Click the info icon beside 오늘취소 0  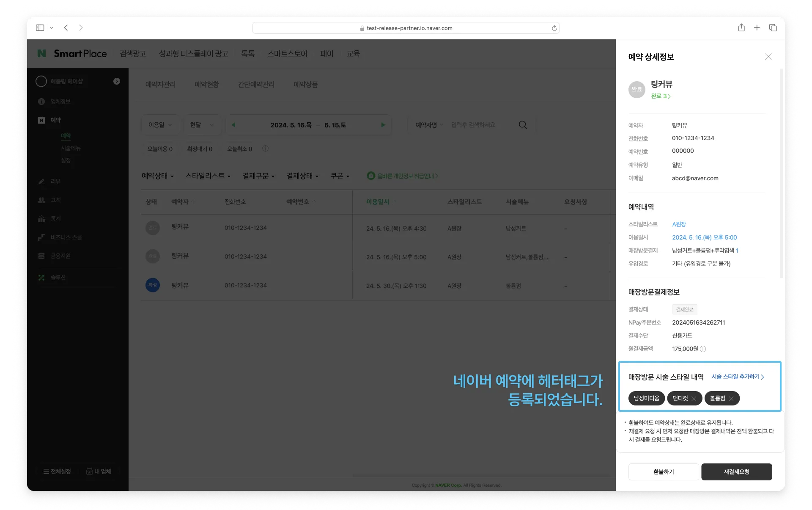[265, 149]
